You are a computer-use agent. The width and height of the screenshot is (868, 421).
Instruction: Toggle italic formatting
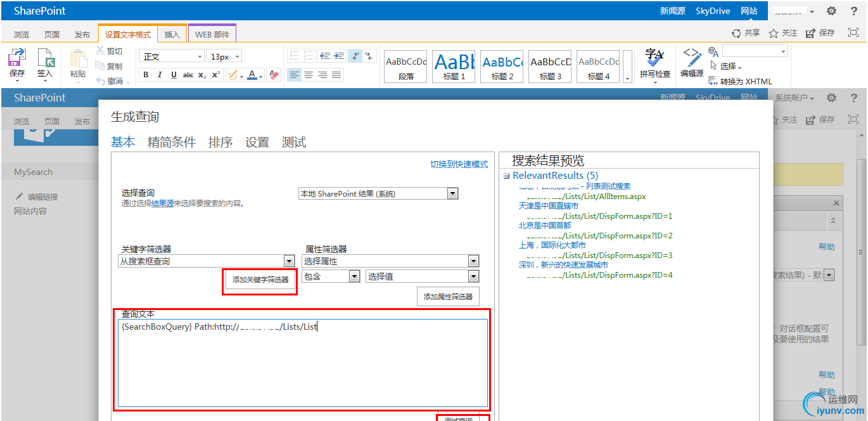pos(160,75)
